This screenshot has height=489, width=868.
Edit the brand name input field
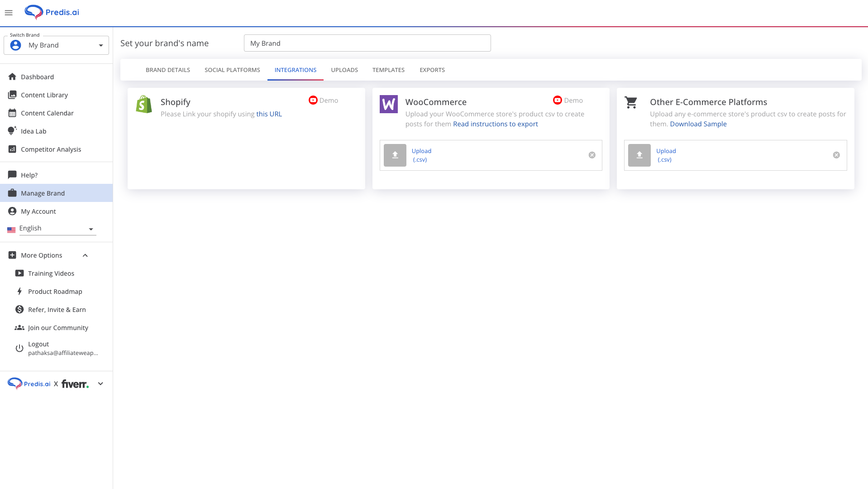tap(367, 43)
